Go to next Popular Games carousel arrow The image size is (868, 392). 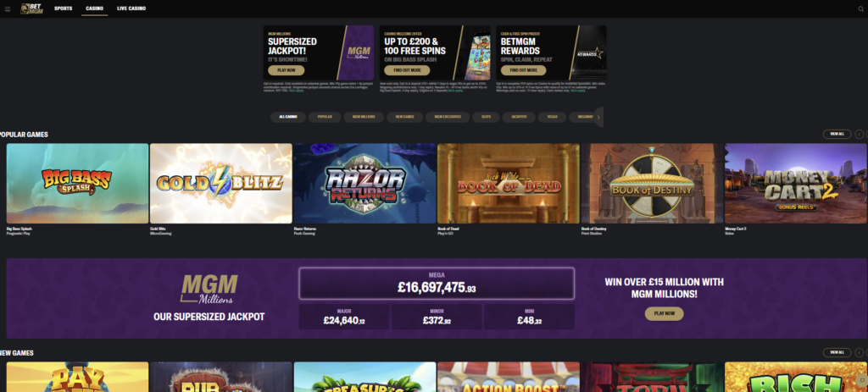click(865, 135)
